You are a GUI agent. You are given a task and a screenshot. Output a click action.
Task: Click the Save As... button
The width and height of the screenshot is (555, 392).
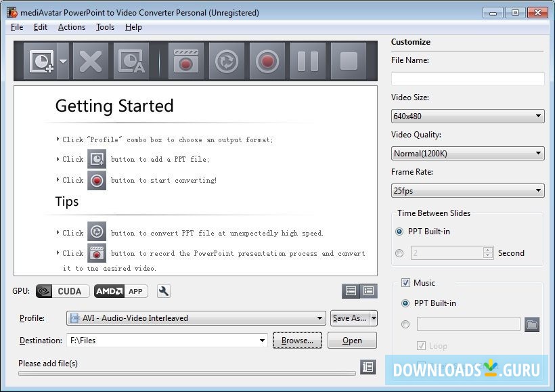point(350,318)
